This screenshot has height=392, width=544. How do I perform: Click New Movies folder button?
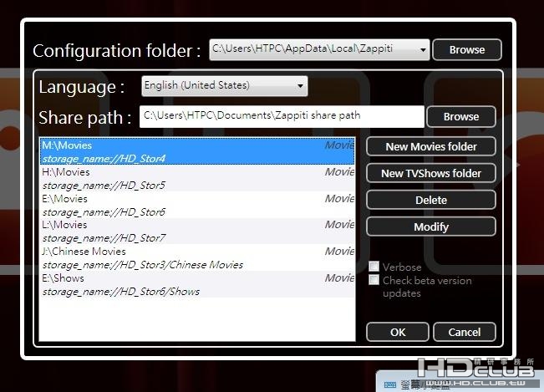[x=431, y=146]
